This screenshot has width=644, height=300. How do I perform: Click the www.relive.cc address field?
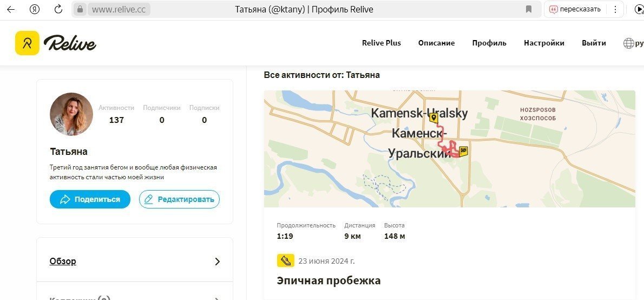point(119,9)
